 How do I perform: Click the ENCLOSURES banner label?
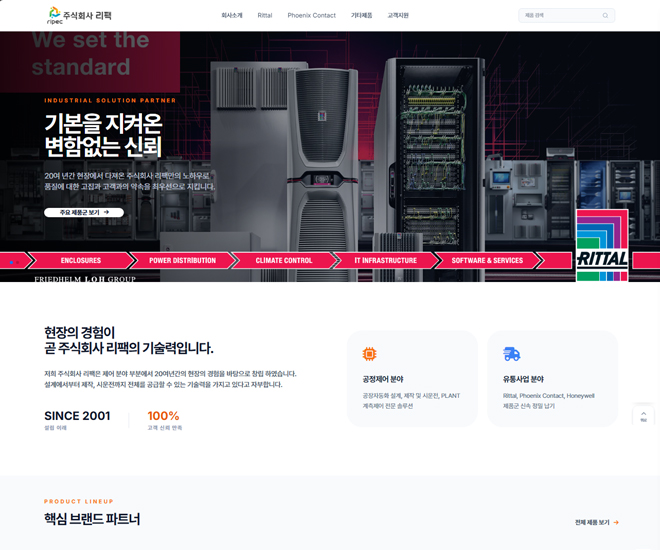click(x=81, y=260)
